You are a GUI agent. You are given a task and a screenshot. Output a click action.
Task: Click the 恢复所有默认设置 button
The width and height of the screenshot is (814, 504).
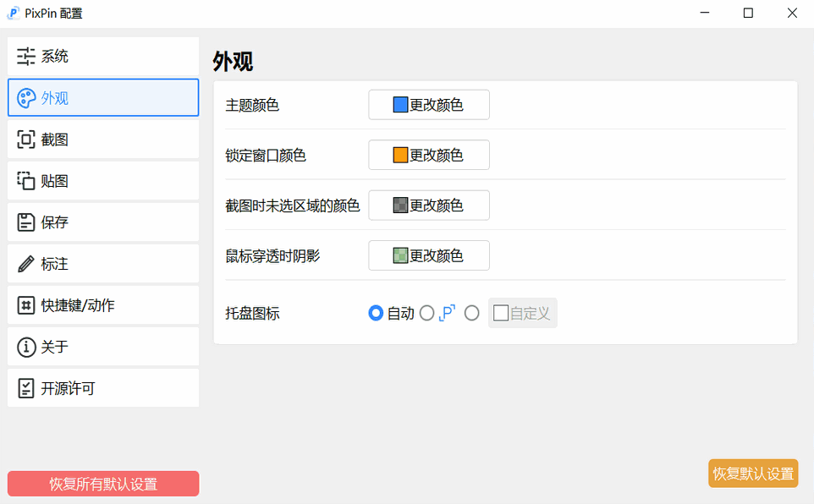[x=102, y=484]
